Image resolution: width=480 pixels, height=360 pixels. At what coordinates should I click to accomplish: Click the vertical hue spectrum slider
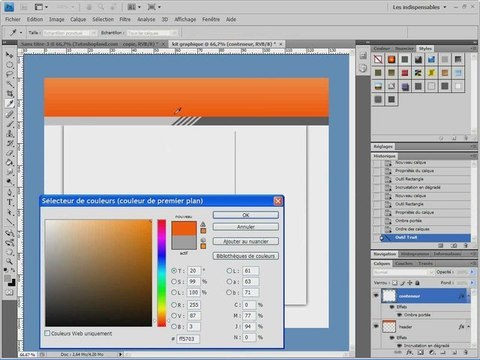[162, 273]
